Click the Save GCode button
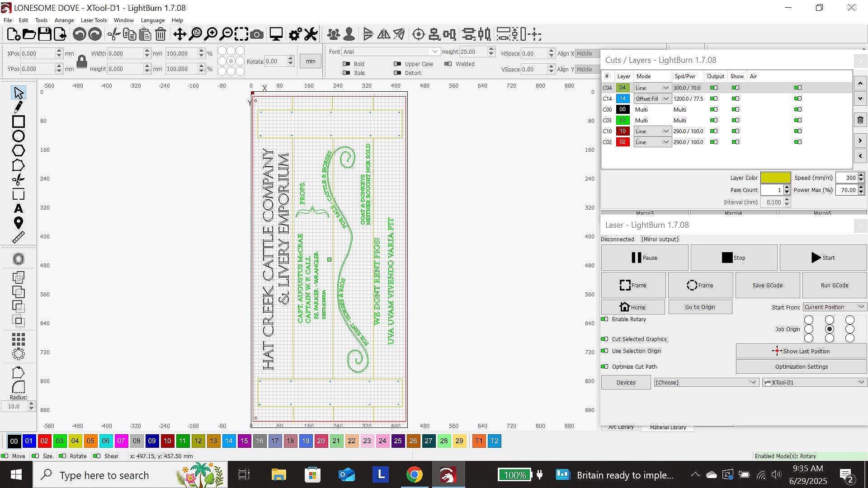The image size is (868, 488). pyautogui.click(x=768, y=286)
